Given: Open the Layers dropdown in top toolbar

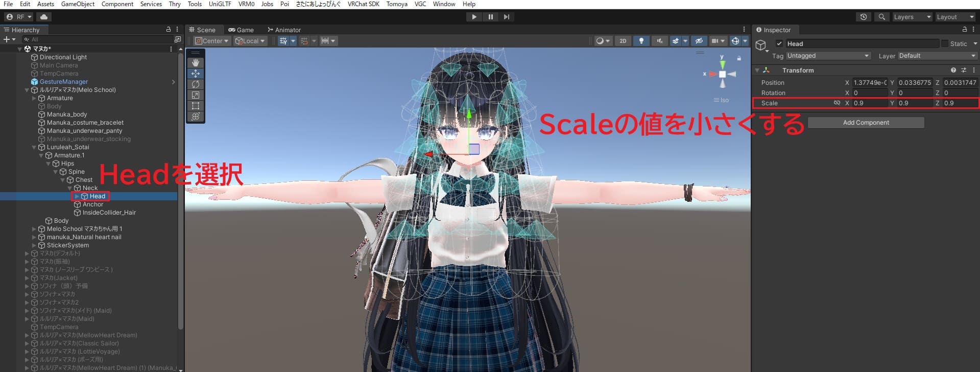Looking at the screenshot, I should [x=912, y=17].
